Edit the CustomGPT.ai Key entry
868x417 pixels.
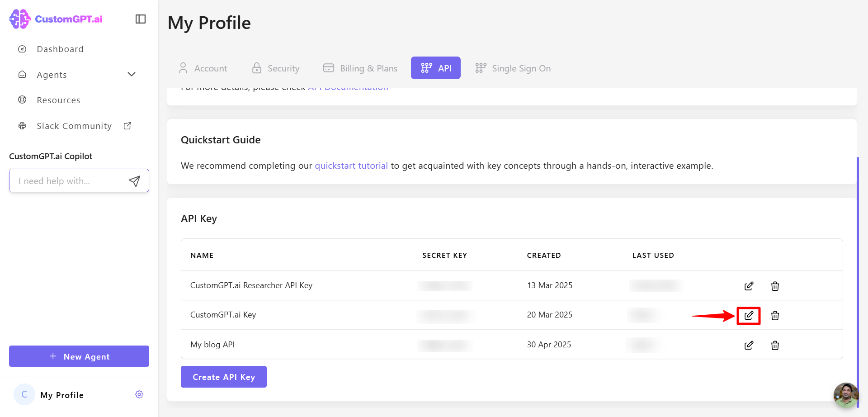tap(749, 315)
